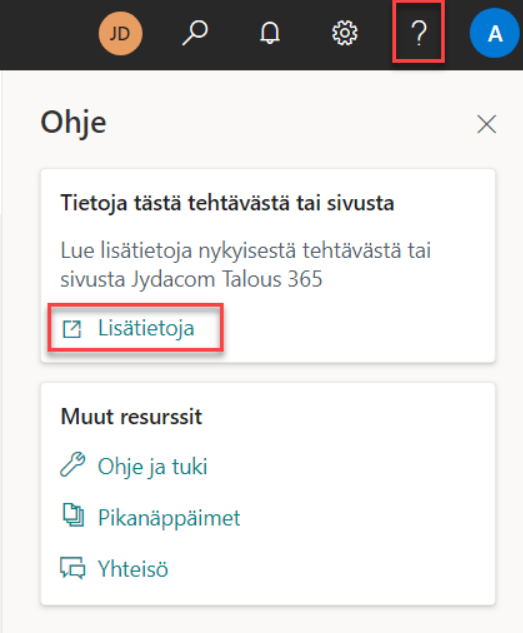This screenshot has width=523, height=633.
Task: Click the Ohje pane title
Action: tap(73, 123)
